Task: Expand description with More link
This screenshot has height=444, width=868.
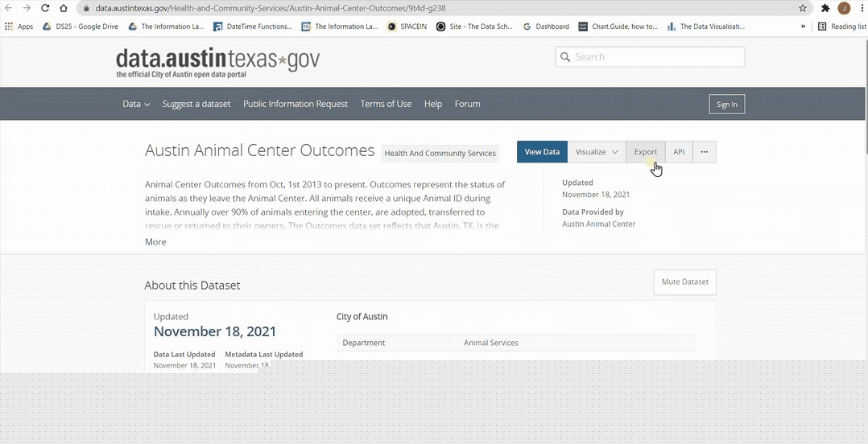Action: (155, 241)
